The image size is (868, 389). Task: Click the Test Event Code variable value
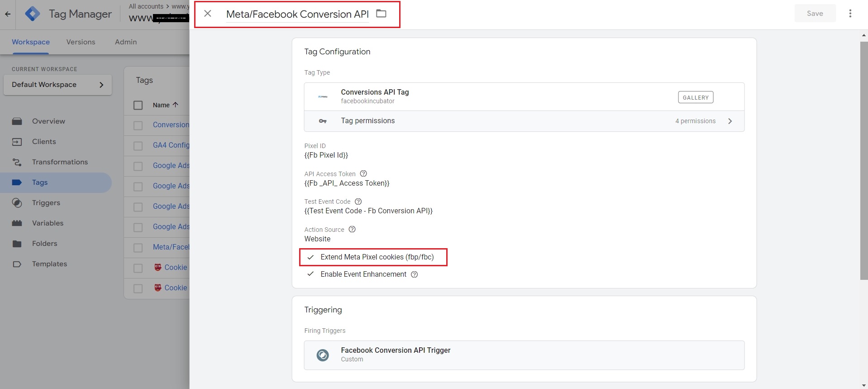(368, 211)
